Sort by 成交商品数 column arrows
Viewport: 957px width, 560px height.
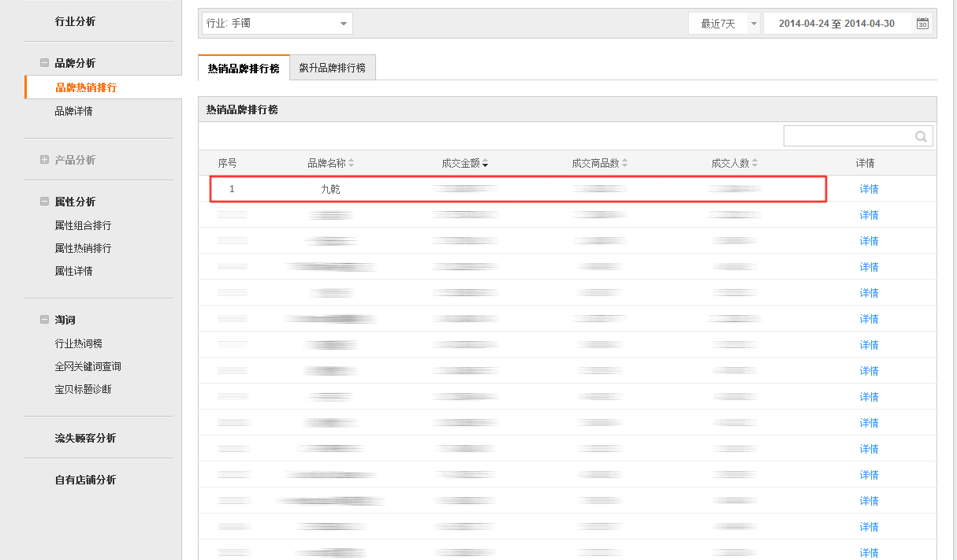(x=624, y=164)
